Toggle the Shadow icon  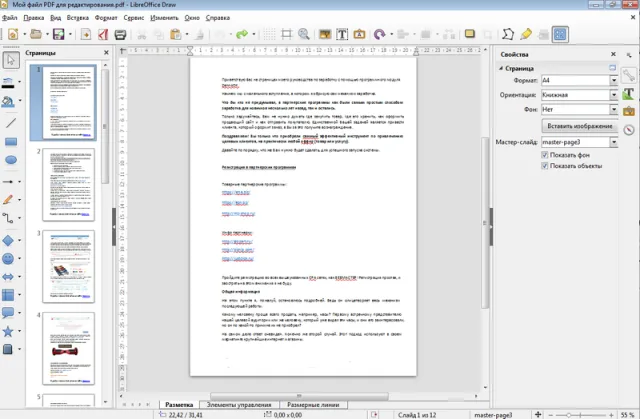(470, 34)
